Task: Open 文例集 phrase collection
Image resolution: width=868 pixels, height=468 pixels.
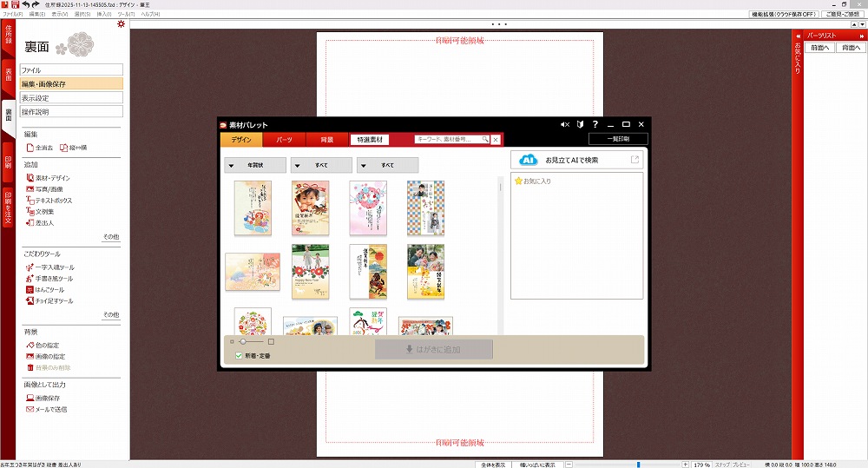Action: point(40,212)
